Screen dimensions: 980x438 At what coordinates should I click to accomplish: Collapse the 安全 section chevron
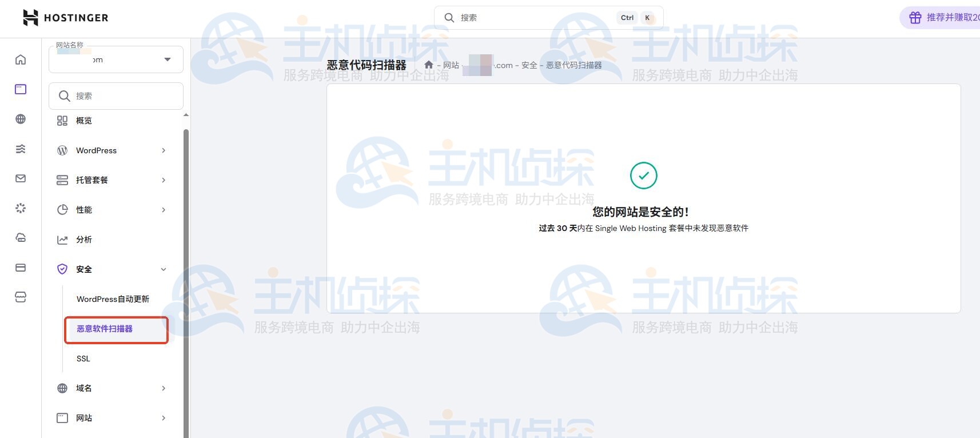tap(164, 269)
